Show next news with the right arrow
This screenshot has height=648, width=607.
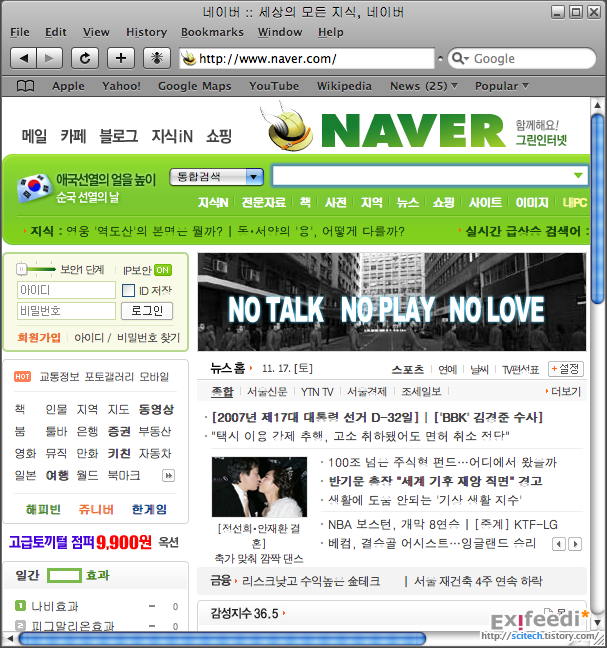(x=575, y=544)
